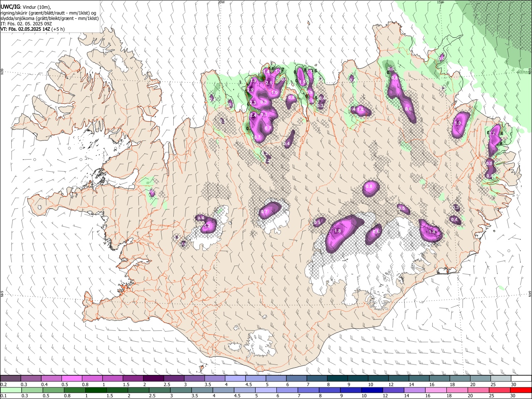Pick the darkest purple swatch between 2 and 2.5 in the upper legend row

coord(154,379)
